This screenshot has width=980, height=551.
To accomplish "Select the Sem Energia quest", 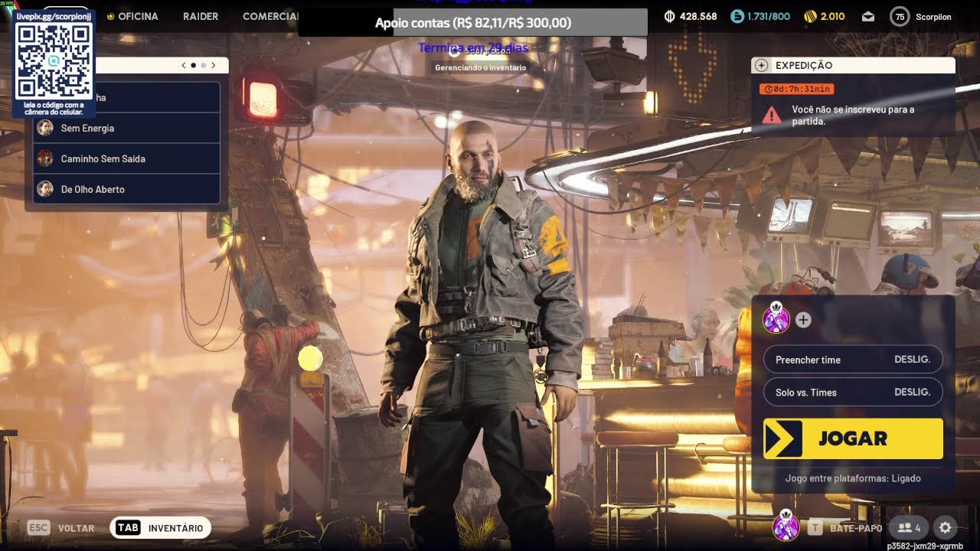I will [x=126, y=128].
